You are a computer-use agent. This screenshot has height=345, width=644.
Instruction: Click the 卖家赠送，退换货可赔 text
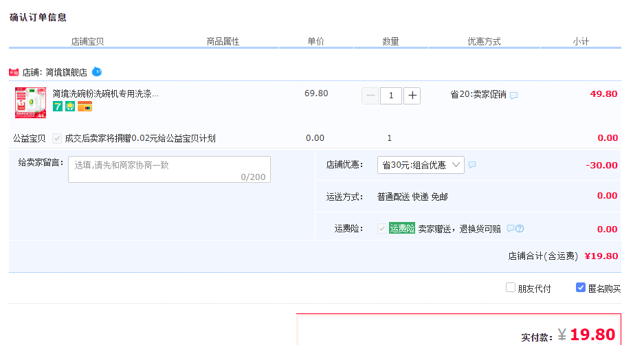click(x=460, y=229)
